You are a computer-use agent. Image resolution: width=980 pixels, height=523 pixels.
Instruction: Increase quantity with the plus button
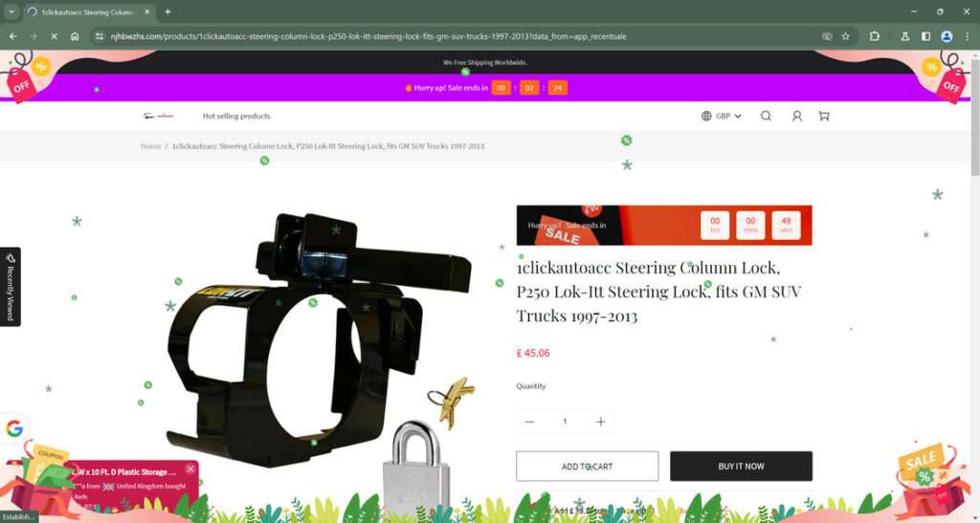click(601, 422)
